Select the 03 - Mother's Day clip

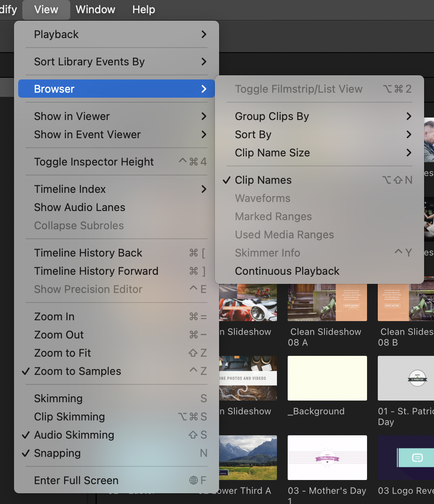(327, 458)
